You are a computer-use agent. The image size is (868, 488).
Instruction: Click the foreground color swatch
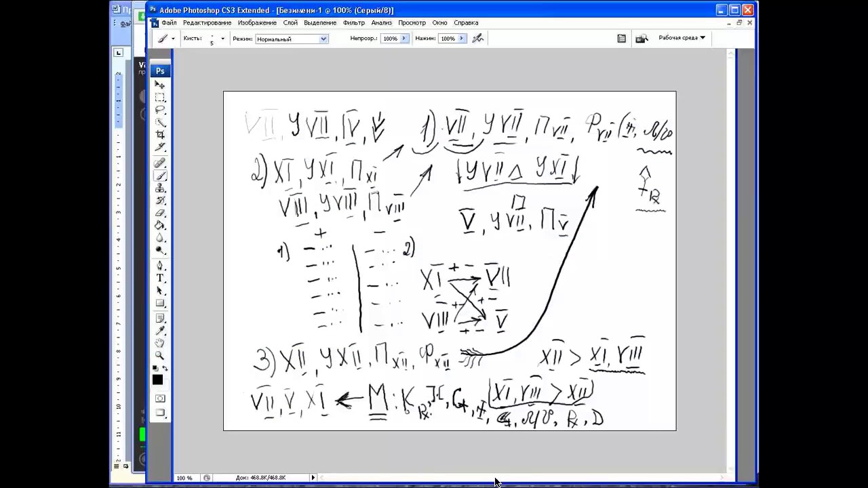coord(157,380)
